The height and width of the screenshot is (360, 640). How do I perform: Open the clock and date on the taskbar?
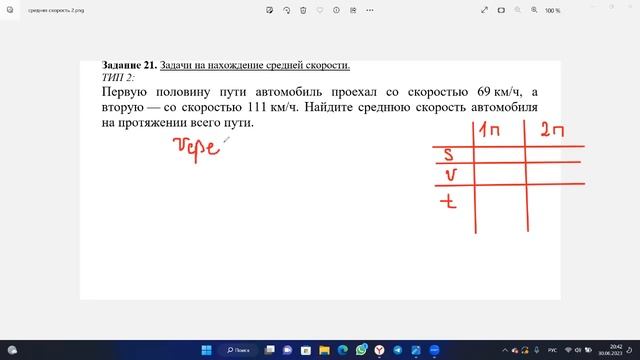[611, 350]
